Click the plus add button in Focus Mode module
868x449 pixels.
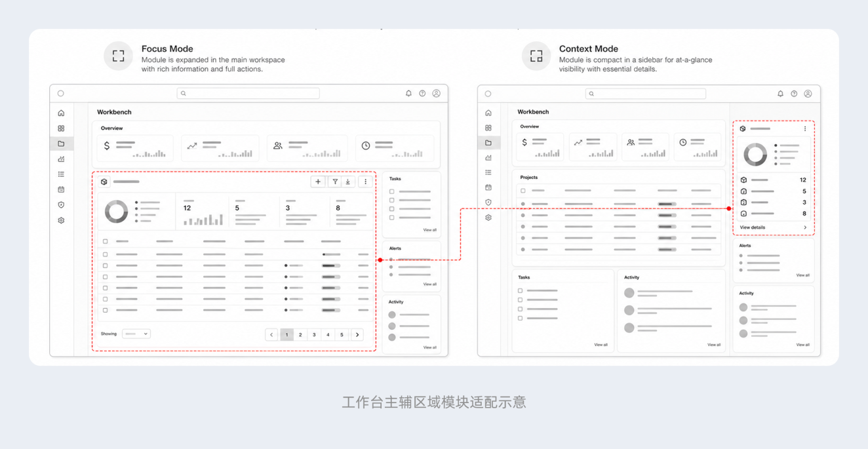point(318,182)
